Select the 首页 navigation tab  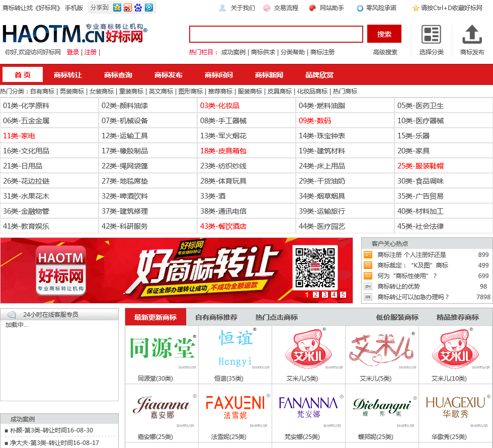click(x=23, y=75)
